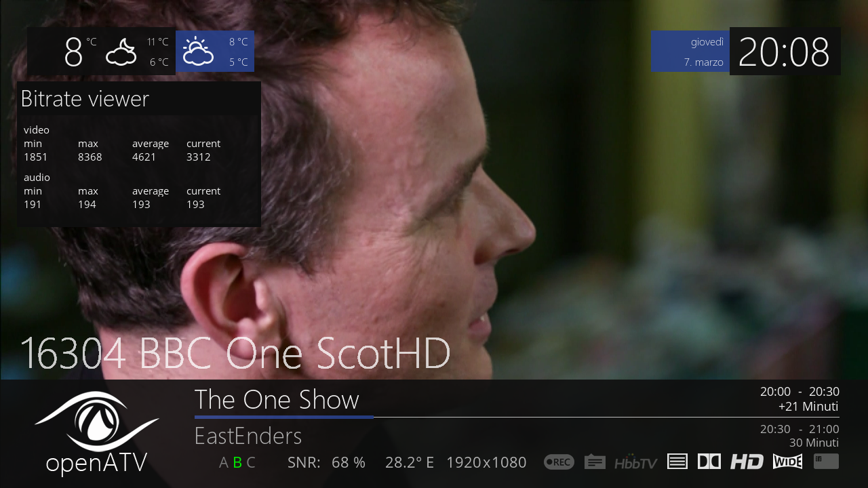Click the openATV eye logo
Viewport: 868px width, 488px height.
[96, 422]
